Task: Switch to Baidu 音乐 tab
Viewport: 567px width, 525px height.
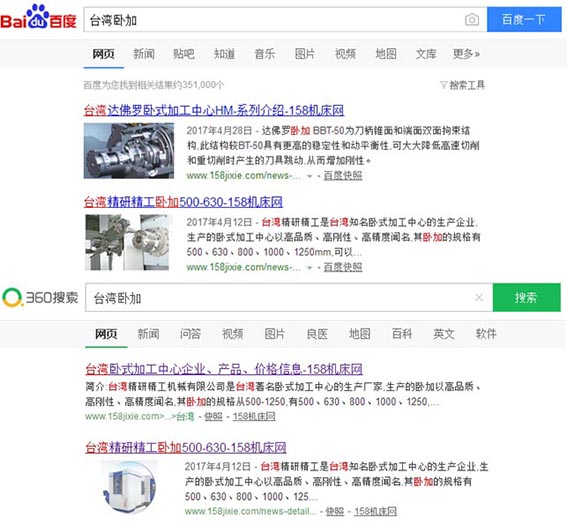Action: click(x=264, y=54)
